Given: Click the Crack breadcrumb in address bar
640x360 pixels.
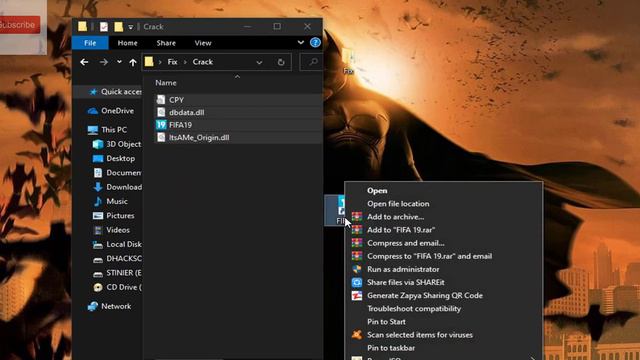Looking at the screenshot, I should click(x=203, y=62).
